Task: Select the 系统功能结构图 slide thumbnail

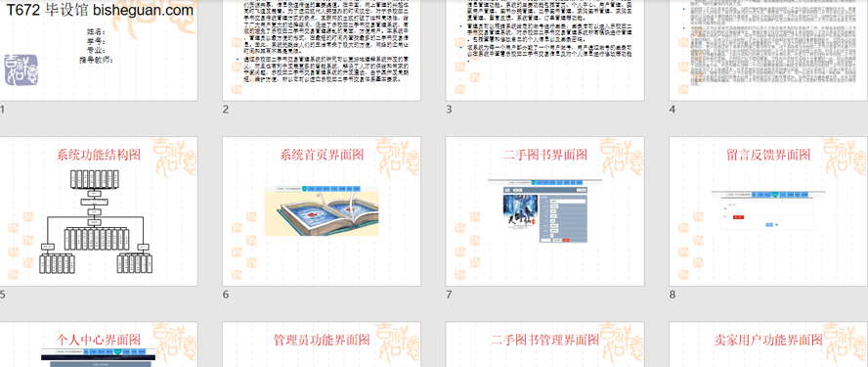Action: tap(99, 211)
